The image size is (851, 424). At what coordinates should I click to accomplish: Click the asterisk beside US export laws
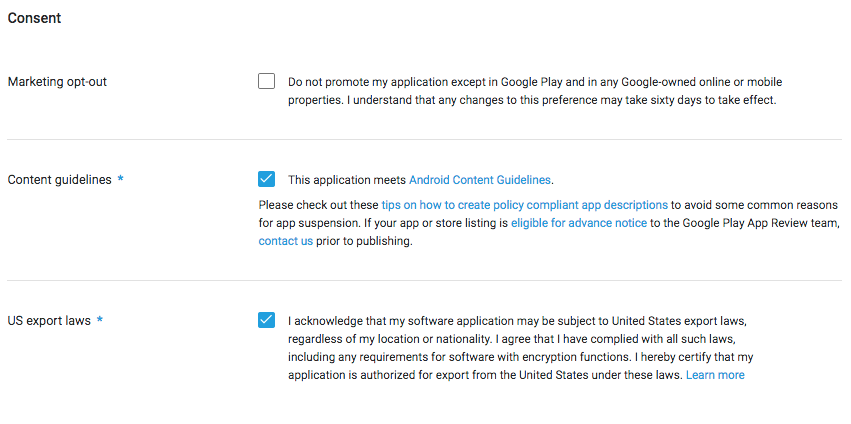point(100,321)
